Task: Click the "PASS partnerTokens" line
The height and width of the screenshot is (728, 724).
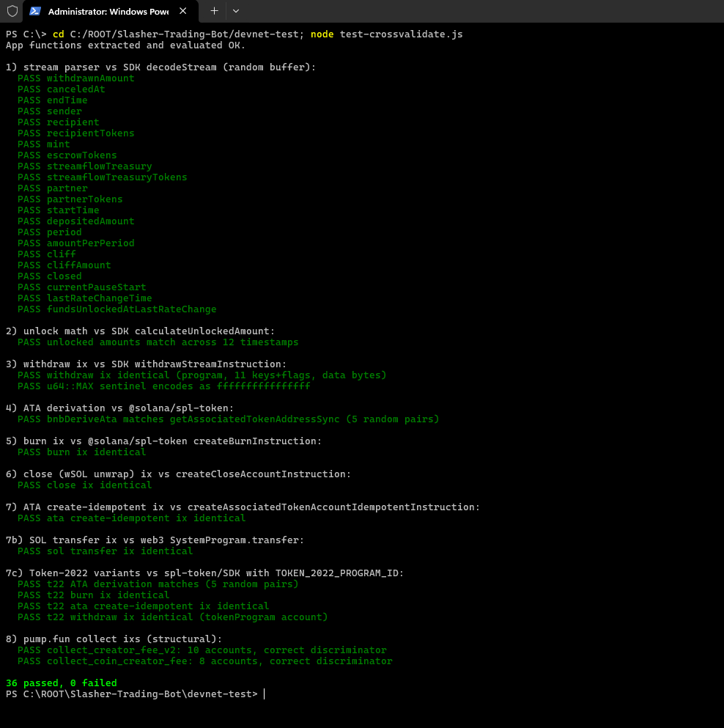Action: (x=70, y=199)
